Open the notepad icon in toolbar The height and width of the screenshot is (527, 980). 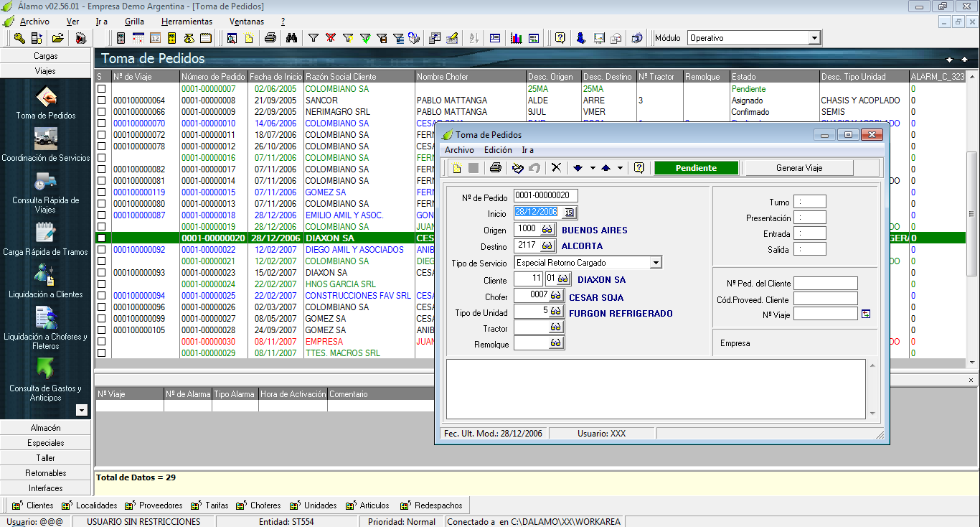[205, 38]
